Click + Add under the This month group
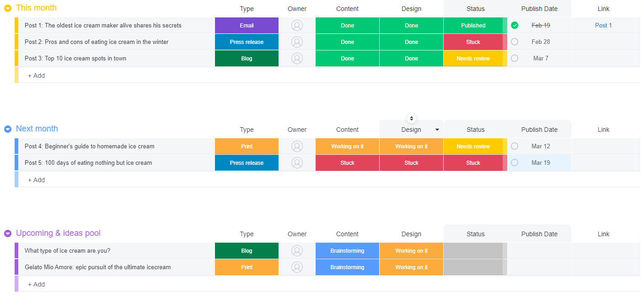The image size is (644, 304). pyautogui.click(x=36, y=75)
